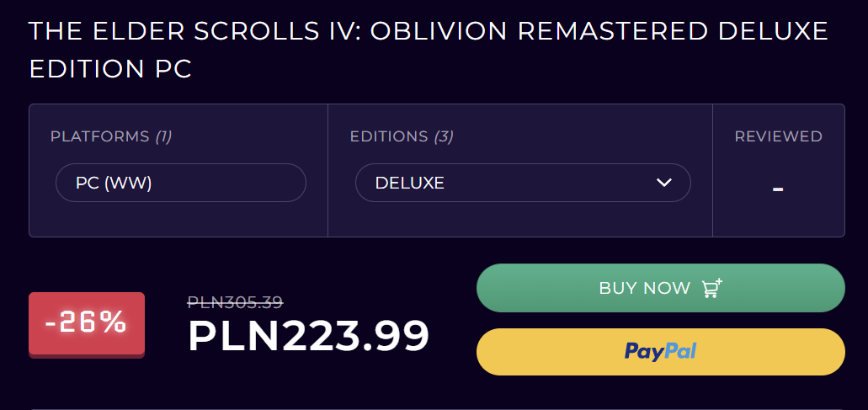868x410 pixels.
Task: Click the shopping cart icon on Buy Now
Action: click(712, 288)
